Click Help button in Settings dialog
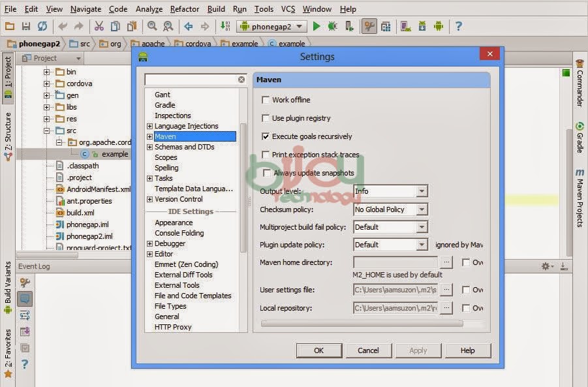 [x=468, y=350]
